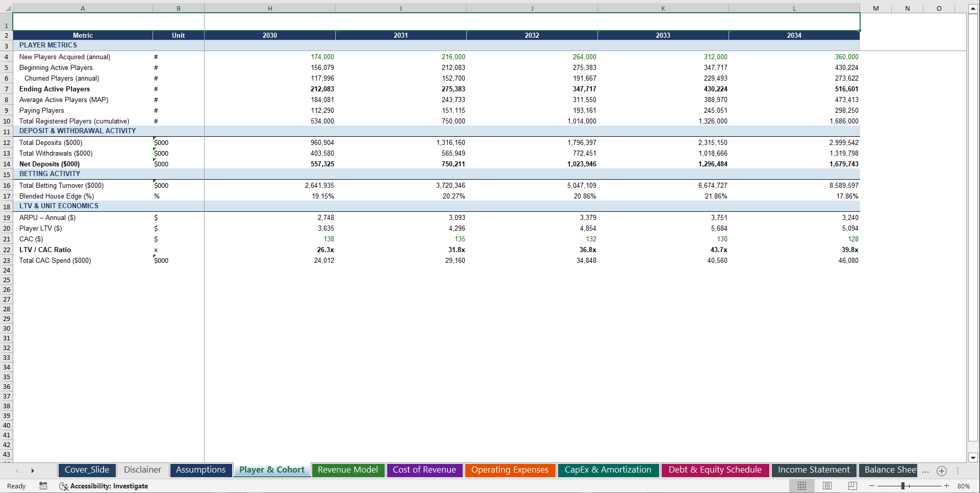980x493 pixels.
Task: Click the vertical scrollbar down arrow
Action: [x=974, y=458]
